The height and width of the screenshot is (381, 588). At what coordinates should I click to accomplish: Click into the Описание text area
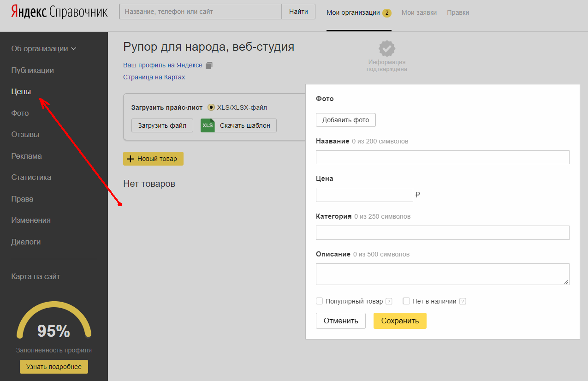click(443, 274)
